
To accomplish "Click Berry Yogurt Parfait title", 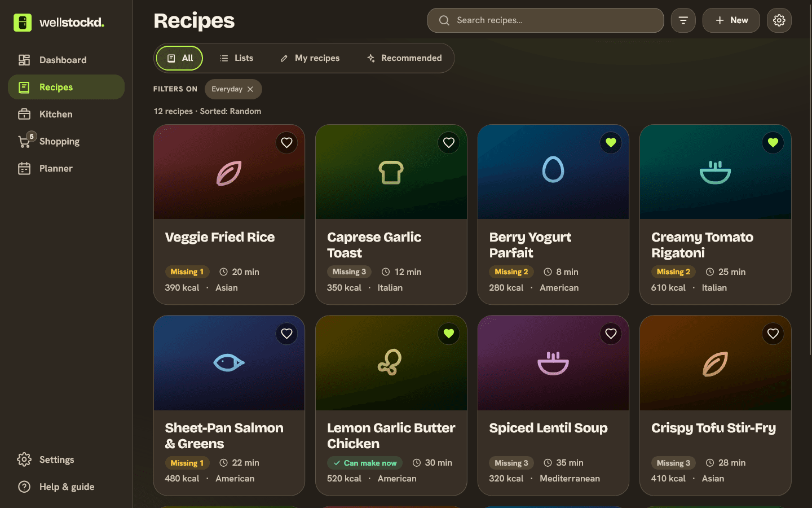I will pyautogui.click(x=530, y=245).
